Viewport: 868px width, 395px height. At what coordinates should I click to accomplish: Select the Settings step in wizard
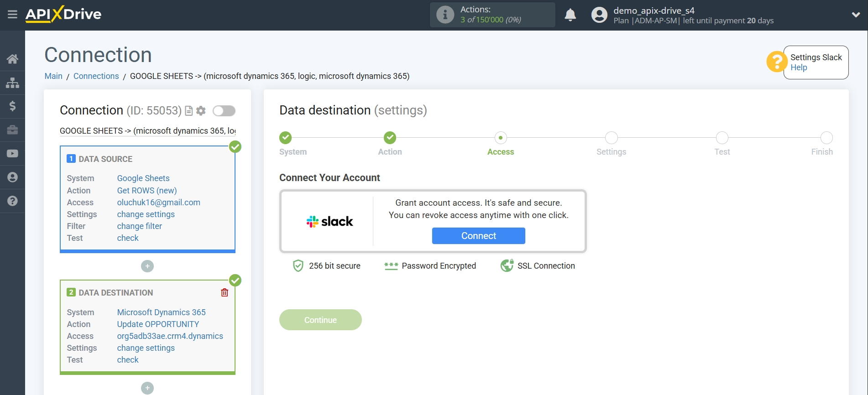[612, 138]
